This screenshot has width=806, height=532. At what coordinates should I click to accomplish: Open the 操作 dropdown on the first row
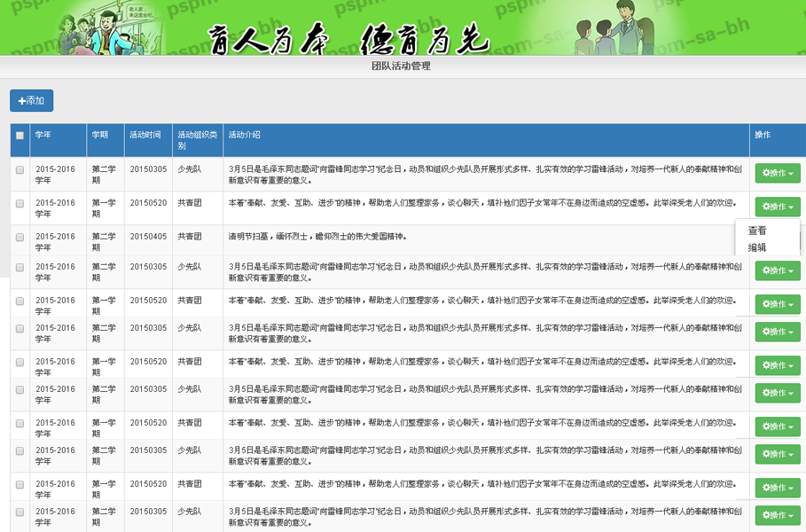point(778,173)
